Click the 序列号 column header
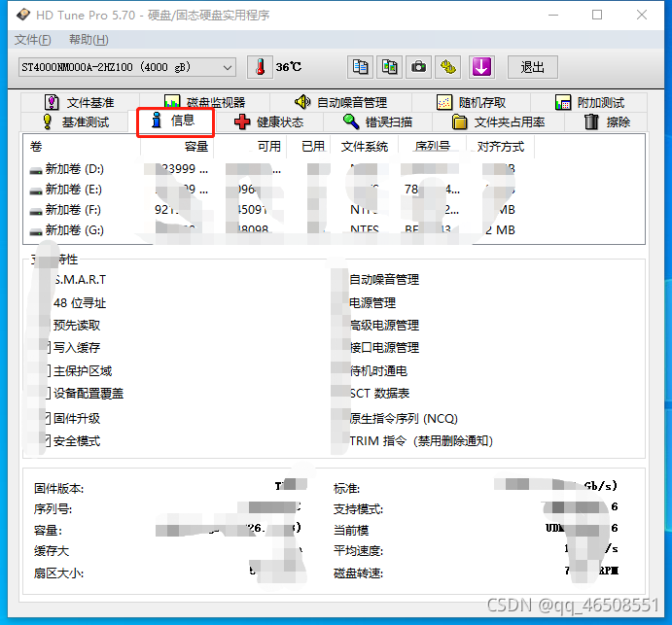This screenshot has height=625, width=672. pyautogui.click(x=433, y=147)
